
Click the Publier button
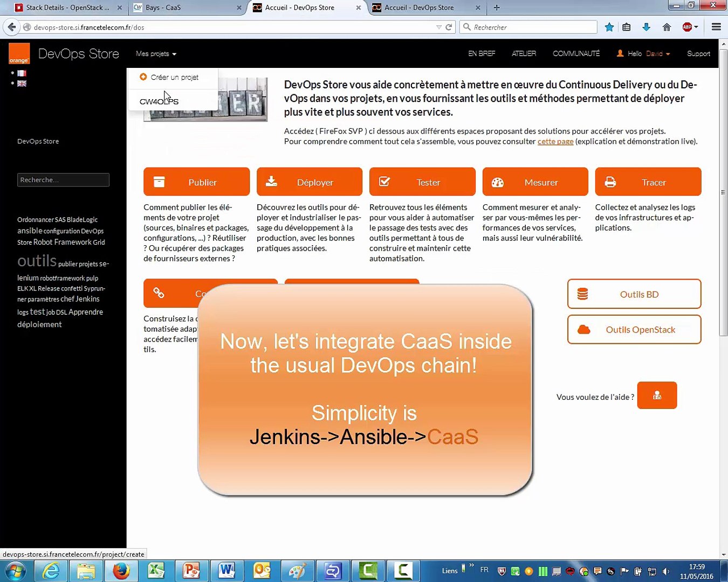point(196,182)
